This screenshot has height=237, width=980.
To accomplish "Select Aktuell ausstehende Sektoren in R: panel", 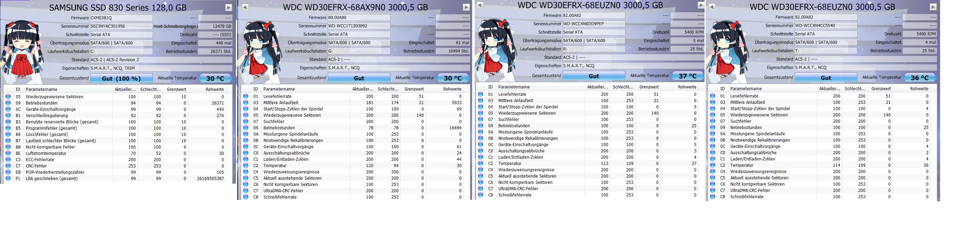I will pos(587,176).
